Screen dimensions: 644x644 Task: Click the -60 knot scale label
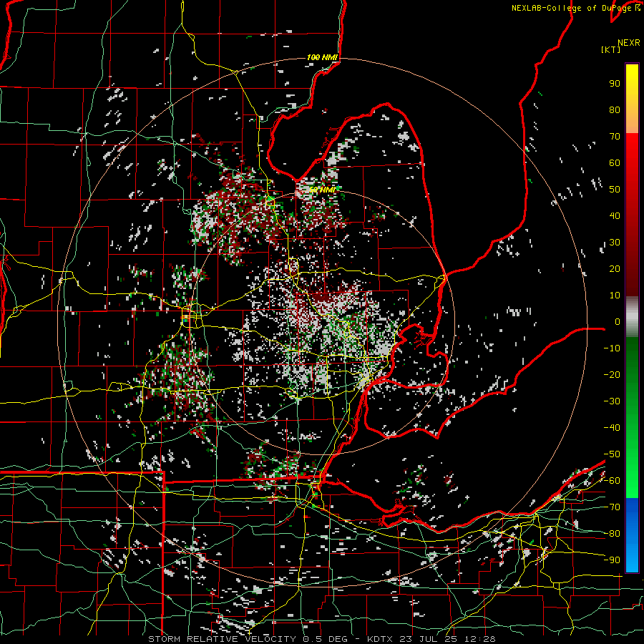(x=612, y=481)
